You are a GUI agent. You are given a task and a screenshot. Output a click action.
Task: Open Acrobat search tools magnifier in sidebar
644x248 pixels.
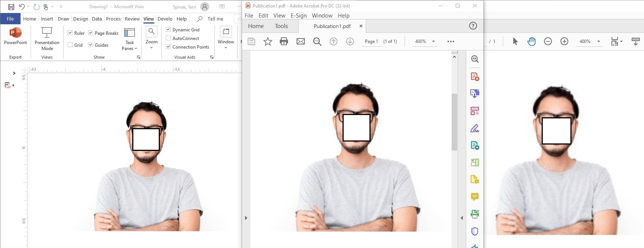475,59
